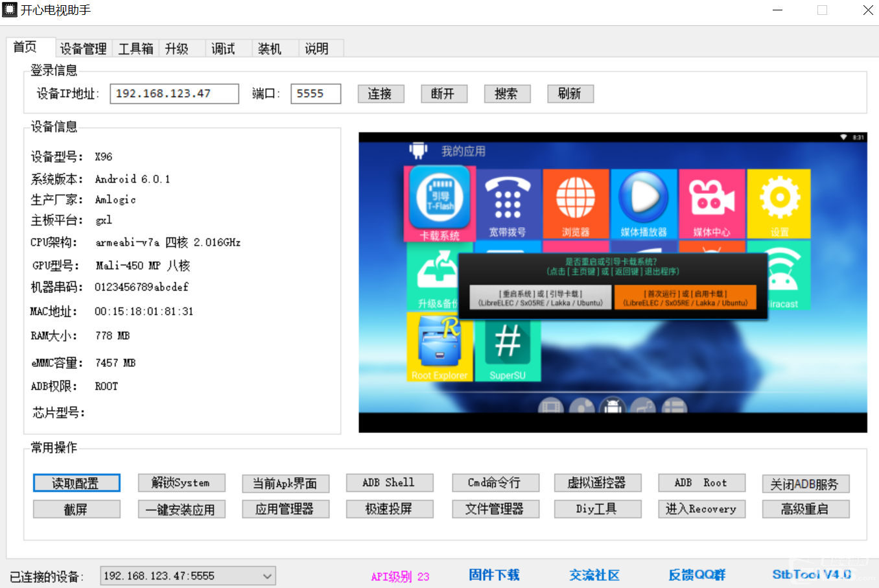This screenshot has height=588, width=879.
Task: Open the 工具箱 tab
Action: 135,49
